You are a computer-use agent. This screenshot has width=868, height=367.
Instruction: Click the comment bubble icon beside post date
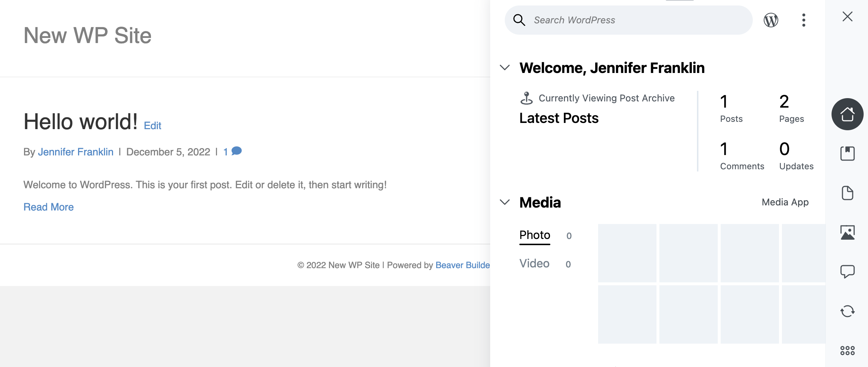pyautogui.click(x=237, y=151)
